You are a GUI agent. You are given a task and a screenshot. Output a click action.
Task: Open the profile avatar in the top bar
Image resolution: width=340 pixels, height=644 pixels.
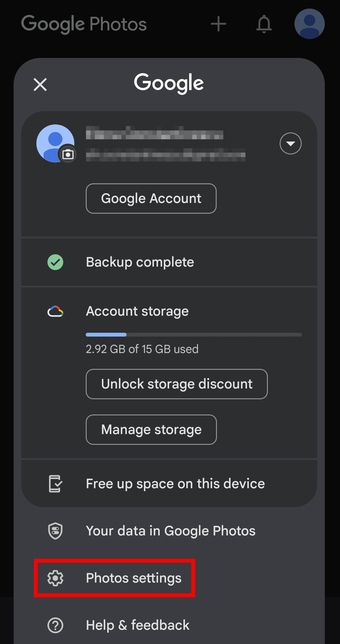click(x=309, y=24)
